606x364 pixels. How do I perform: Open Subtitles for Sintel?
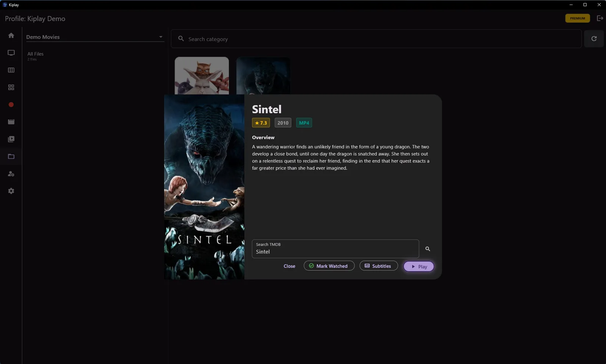(378, 266)
